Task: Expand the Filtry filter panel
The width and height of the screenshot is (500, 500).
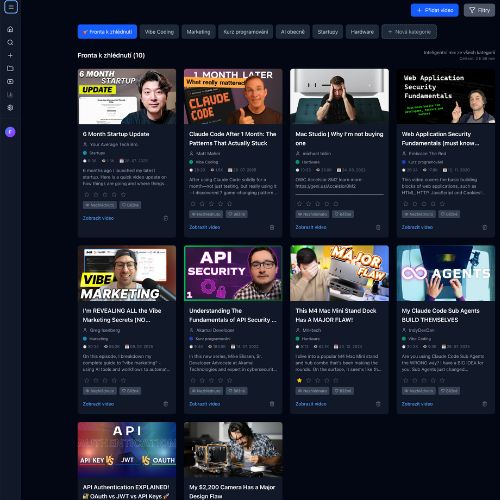Action: (x=479, y=10)
